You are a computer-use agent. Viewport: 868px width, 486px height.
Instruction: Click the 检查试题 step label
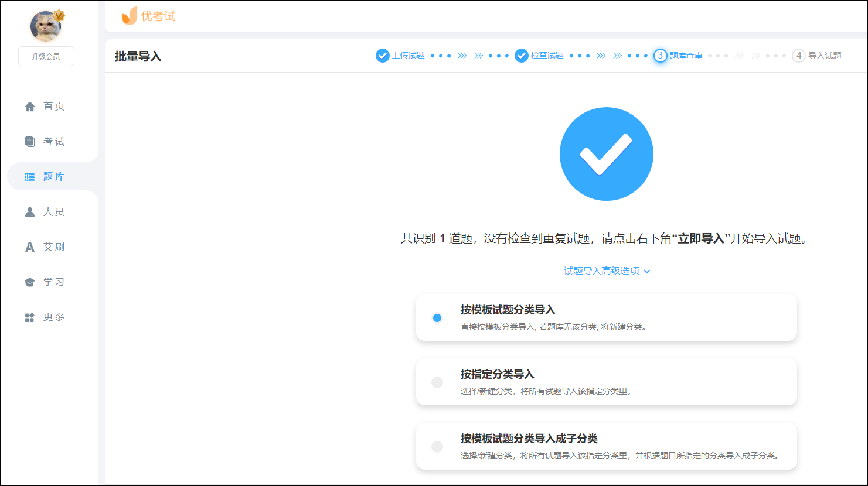(x=547, y=56)
